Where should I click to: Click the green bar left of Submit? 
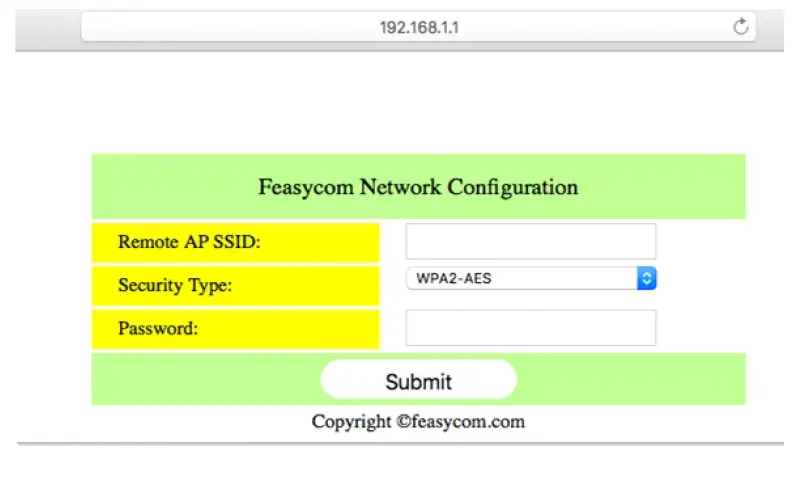[x=200, y=380]
